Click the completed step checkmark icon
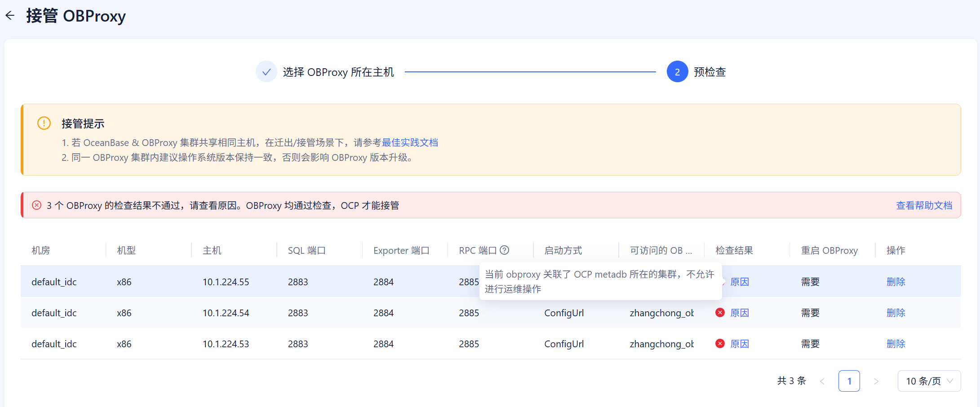Screen dimensions: 980x407 coord(266,72)
